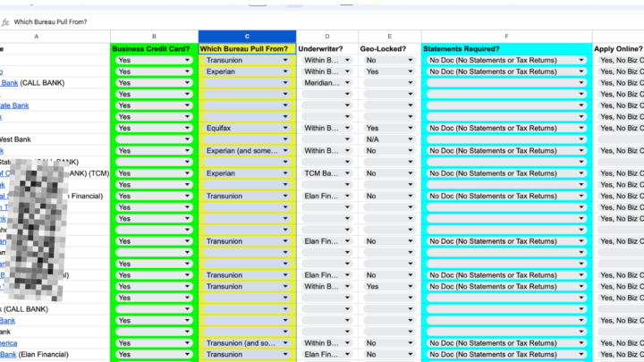Select column D header
The width and height of the screenshot is (644, 362).
pyautogui.click(x=327, y=37)
